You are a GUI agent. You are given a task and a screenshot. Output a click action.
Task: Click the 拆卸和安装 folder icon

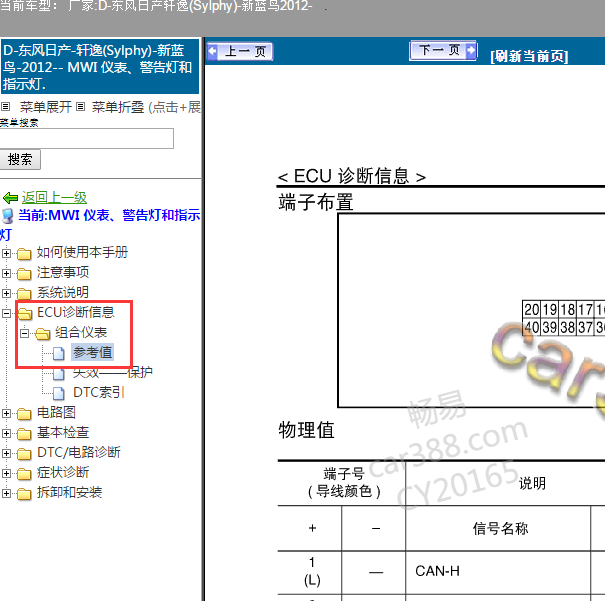24,494
